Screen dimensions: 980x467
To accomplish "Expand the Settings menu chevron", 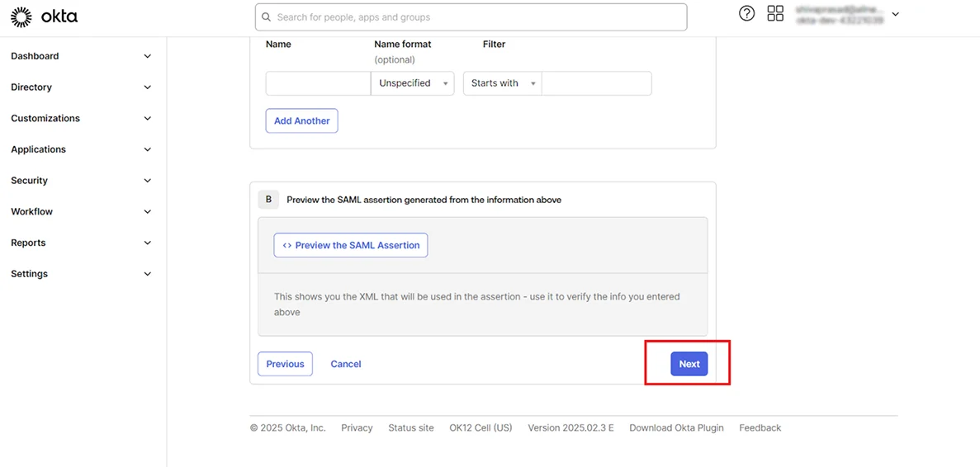I will point(148,274).
